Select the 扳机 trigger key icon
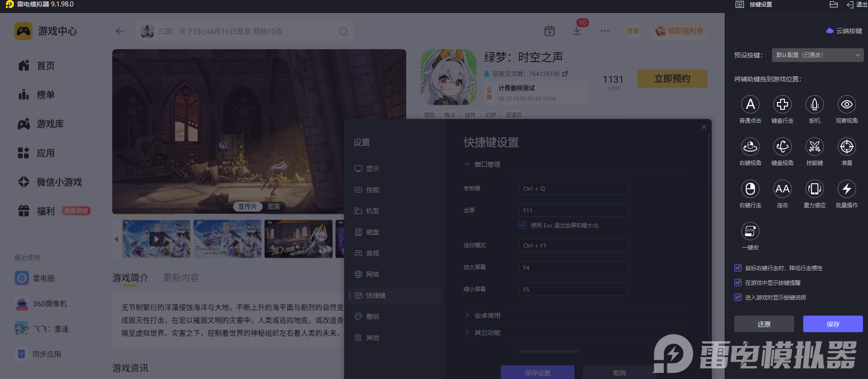This screenshot has height=379, width=868. click(815, 104)
